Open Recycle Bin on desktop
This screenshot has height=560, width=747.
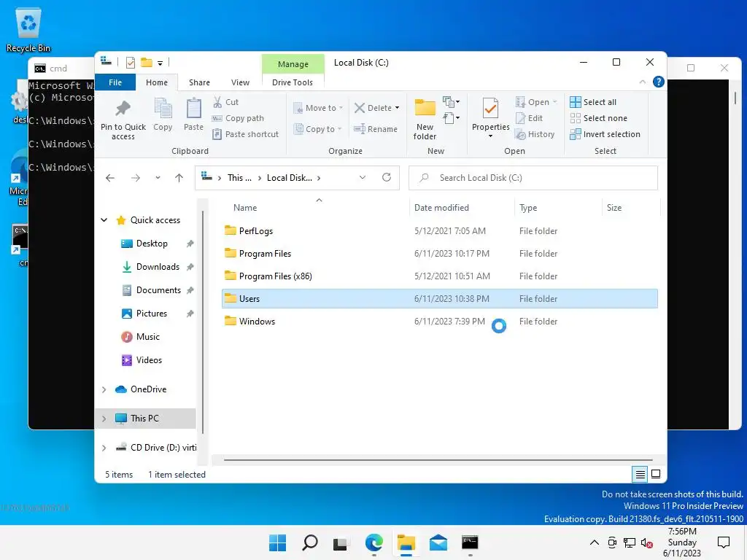(28, 29)
